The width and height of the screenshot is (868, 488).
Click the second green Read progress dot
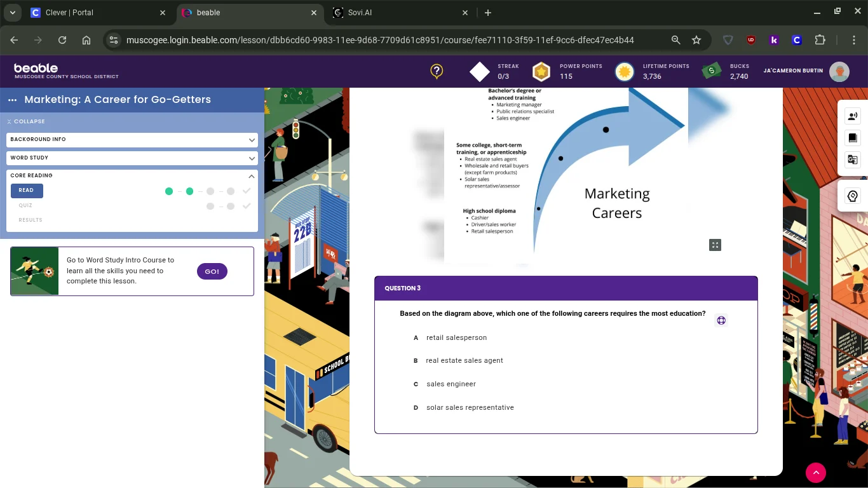point(189,191)
